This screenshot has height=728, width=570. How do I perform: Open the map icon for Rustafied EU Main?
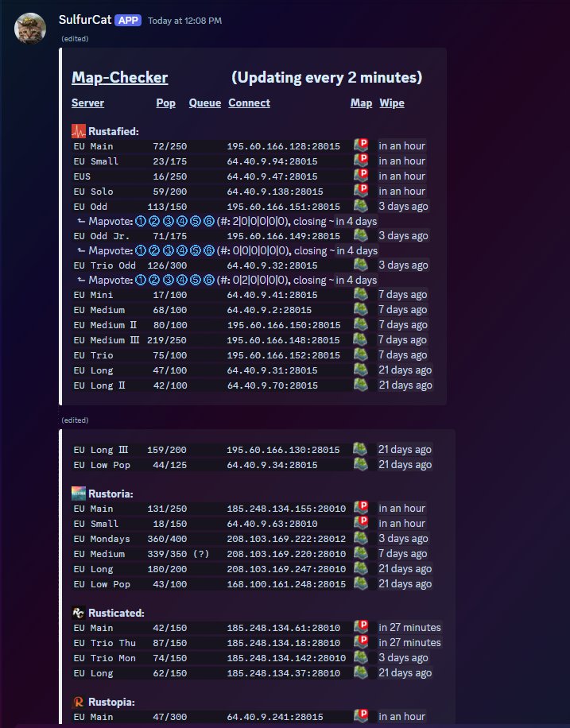361,145
